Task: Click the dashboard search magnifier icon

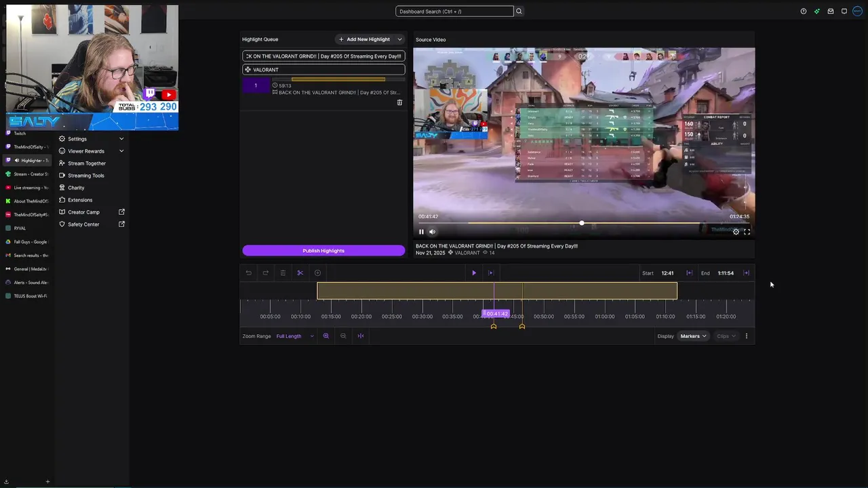Action: pyautogui.click(x=519, y=12)
